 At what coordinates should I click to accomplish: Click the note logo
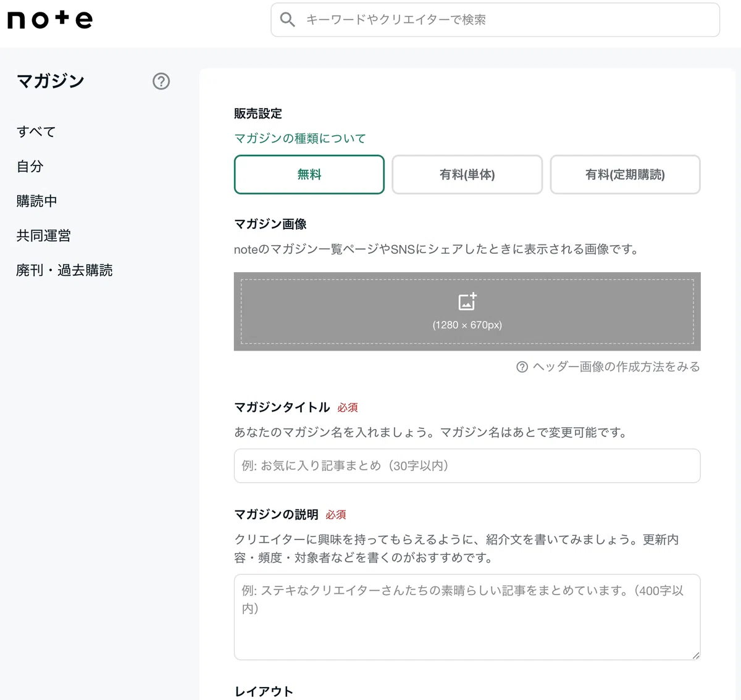pos(50,19)
